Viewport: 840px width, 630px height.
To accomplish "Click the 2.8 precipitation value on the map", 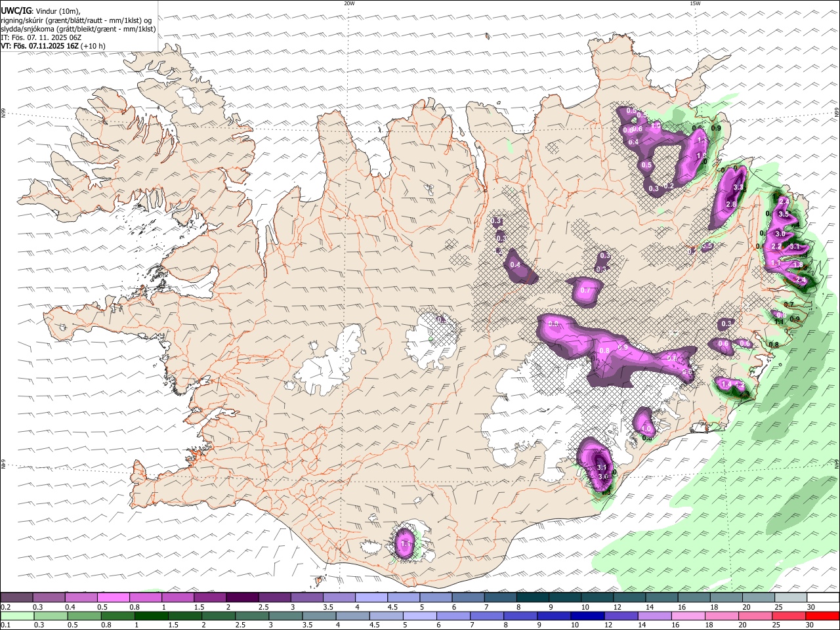I will (x=731, y=205).
